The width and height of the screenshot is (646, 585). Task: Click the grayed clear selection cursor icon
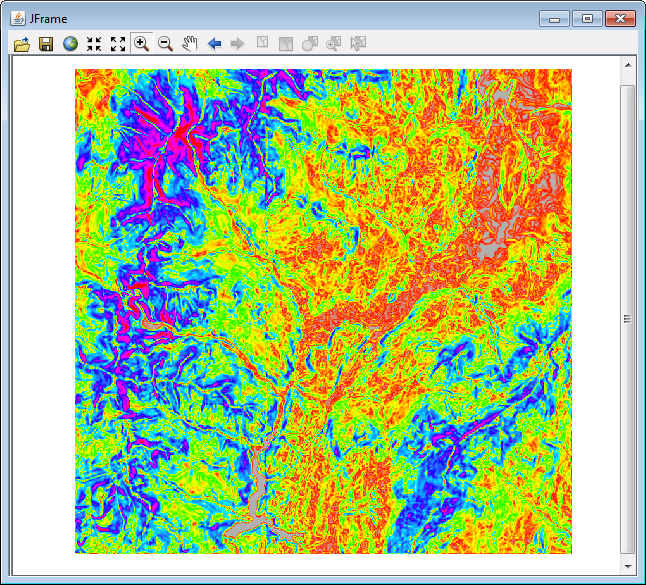[358, 44]
